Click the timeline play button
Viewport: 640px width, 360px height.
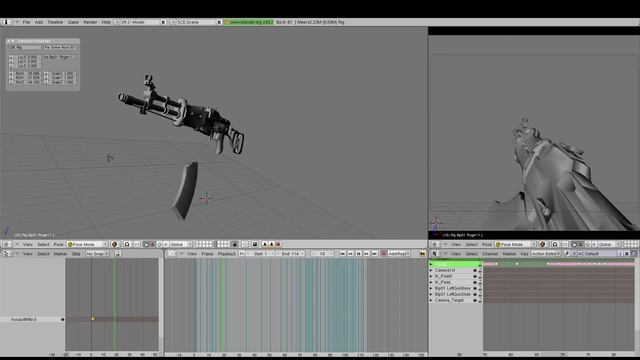coord(358,253)
